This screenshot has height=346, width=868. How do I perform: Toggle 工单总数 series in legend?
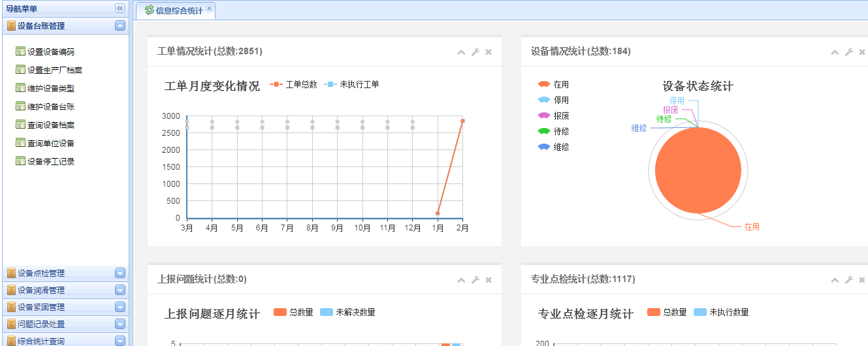click(x=293, y=84)
